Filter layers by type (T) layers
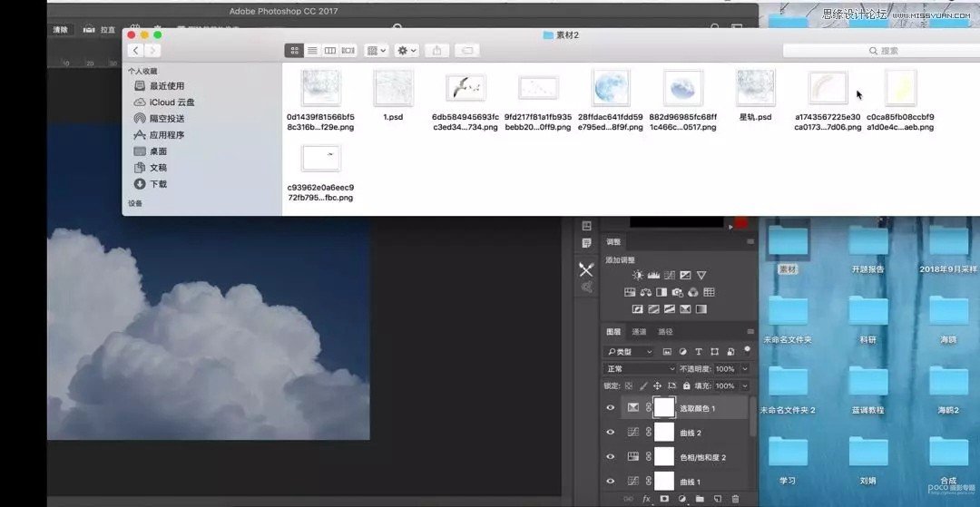980x507 pixels. (x=698, y=352)
